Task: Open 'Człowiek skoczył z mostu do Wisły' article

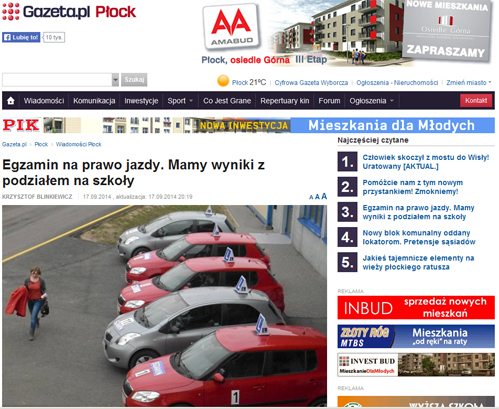Action: [426, 162]
